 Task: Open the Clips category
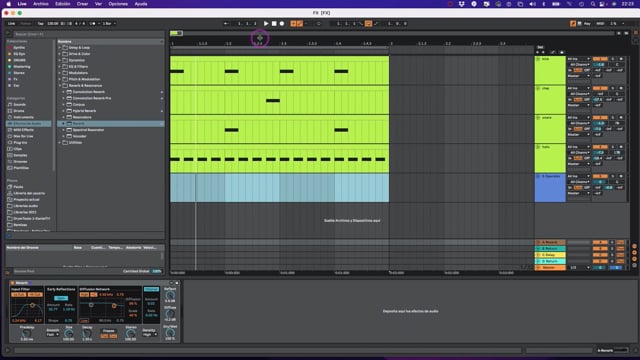pyautogui.click(x=18, y=149)
